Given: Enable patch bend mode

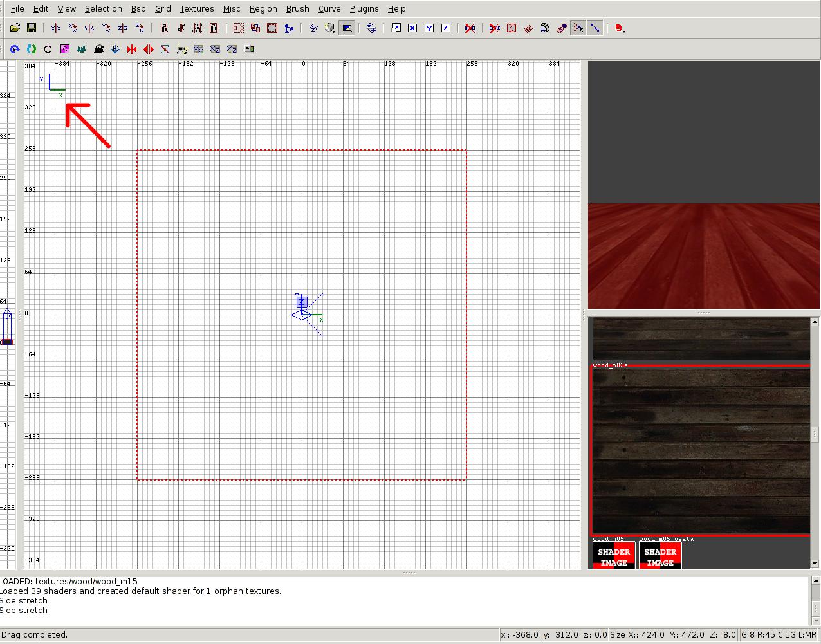Looking at the screenshot, I should [545, 28].
